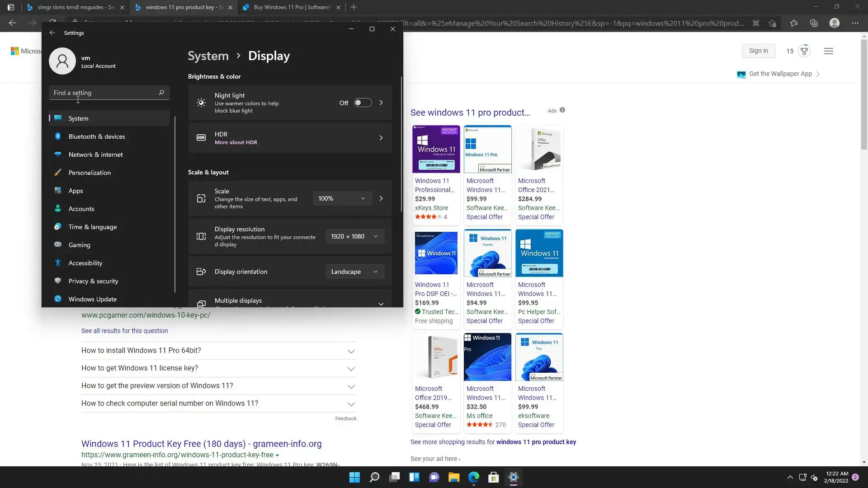Click the search icon in the Settings search box
Viewport: 868px width, 488px height.
161,93
